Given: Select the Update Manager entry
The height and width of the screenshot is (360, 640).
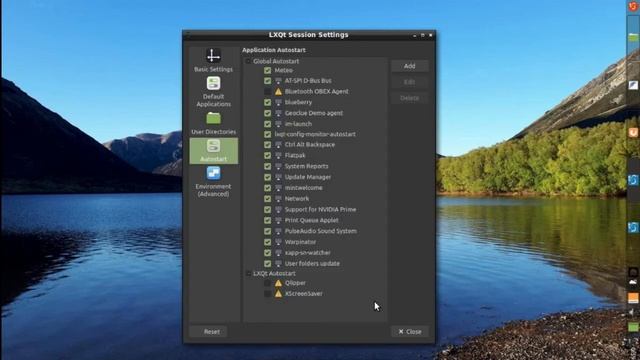Looking at the screenshot, I should pos(308,177).
